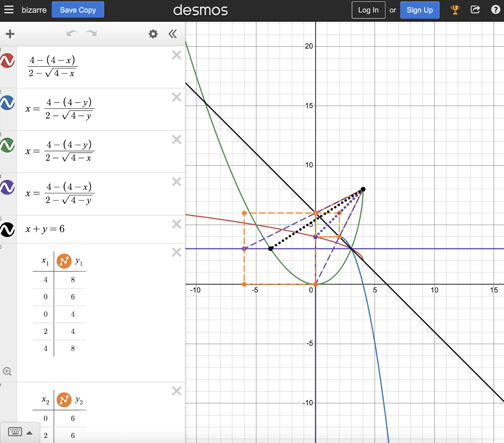This screenshot has width=504, height=443.
Task: Open the hamburger menu
Action: pyautogui.click(x=9, y=10)
